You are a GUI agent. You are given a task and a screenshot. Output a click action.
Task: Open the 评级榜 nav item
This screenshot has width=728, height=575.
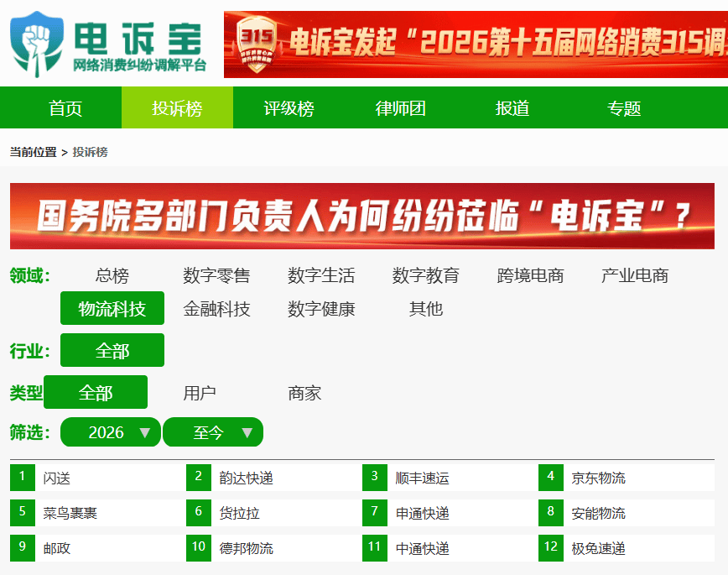pyautogui.click(x=289, y=107)
